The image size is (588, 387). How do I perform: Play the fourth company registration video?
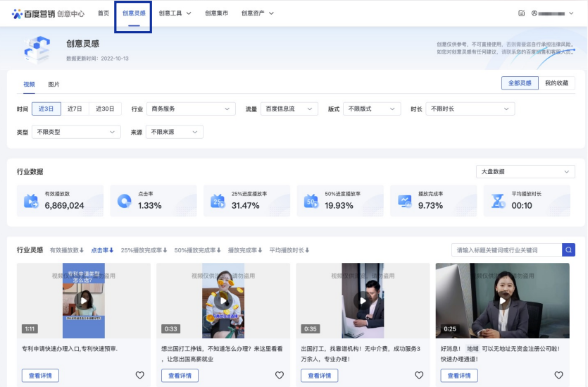[502, 301]
